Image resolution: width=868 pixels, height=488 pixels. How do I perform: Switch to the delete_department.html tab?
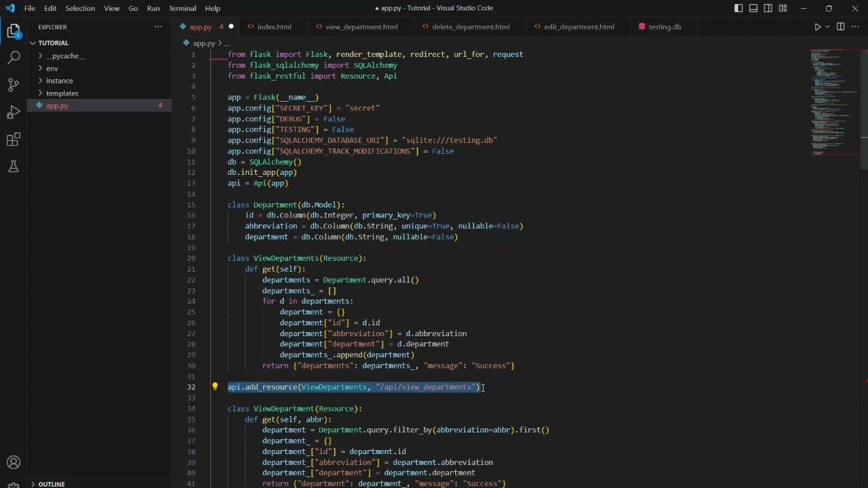[471, 27]
